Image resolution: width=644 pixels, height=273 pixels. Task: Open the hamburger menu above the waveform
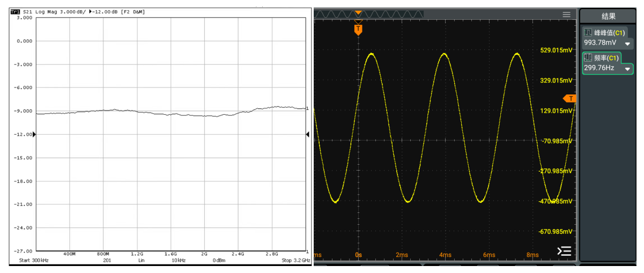pyautogui.click(x=566, y=14)
